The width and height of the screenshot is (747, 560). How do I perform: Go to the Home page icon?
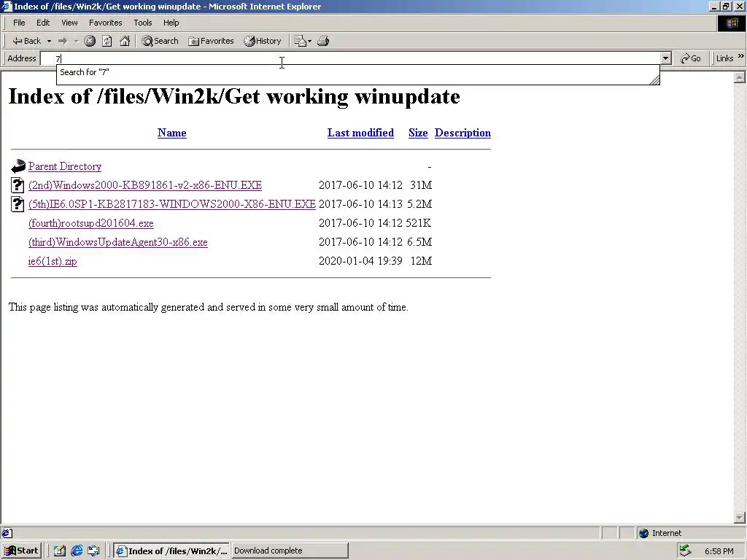pos(125,41)
